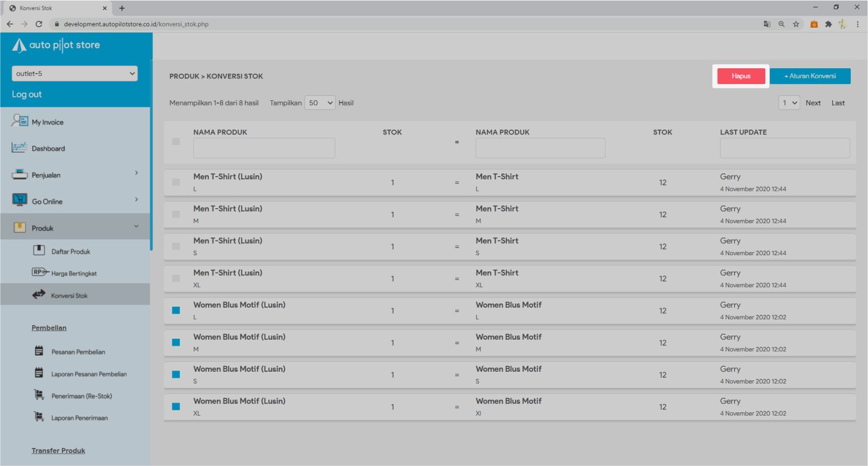Viewport: 868px width, 466px height.
Task: Click the + Aturan Konversi button
Action: [810, 76]
